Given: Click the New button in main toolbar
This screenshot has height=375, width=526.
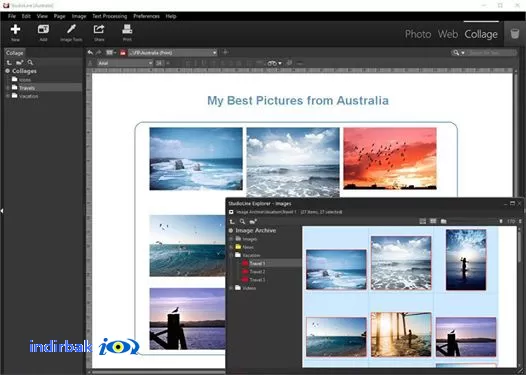Looking at the screenshot, I should (x=15, y=33).
